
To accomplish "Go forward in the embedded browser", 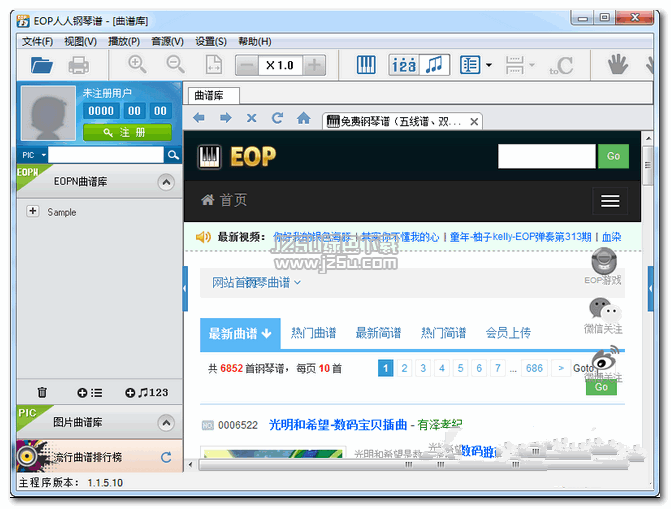I will [x=226, y=118].
